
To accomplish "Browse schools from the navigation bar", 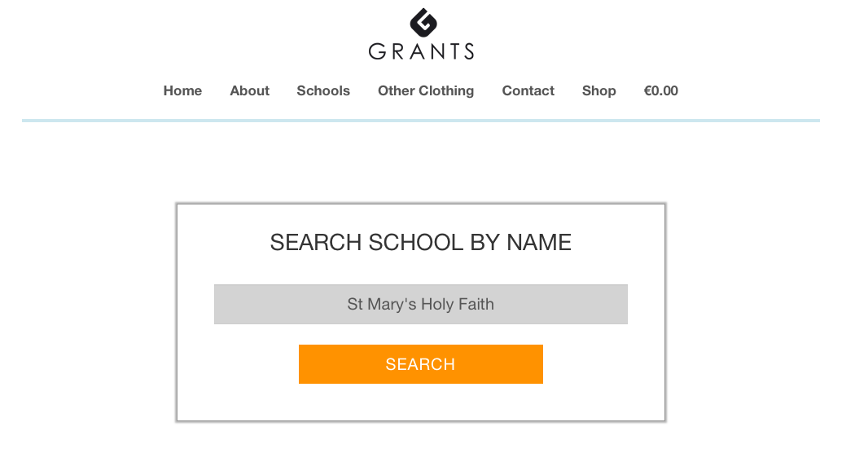I will coord(323,90).
